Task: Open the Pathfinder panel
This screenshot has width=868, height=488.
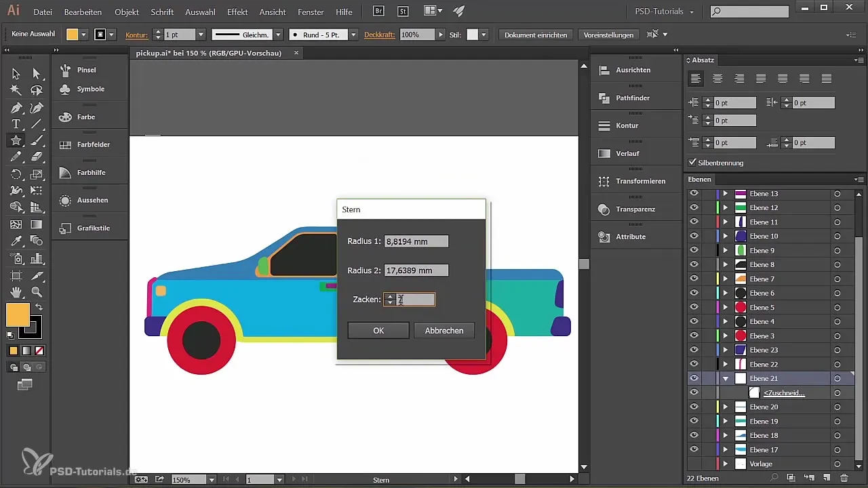Action: 633,98
